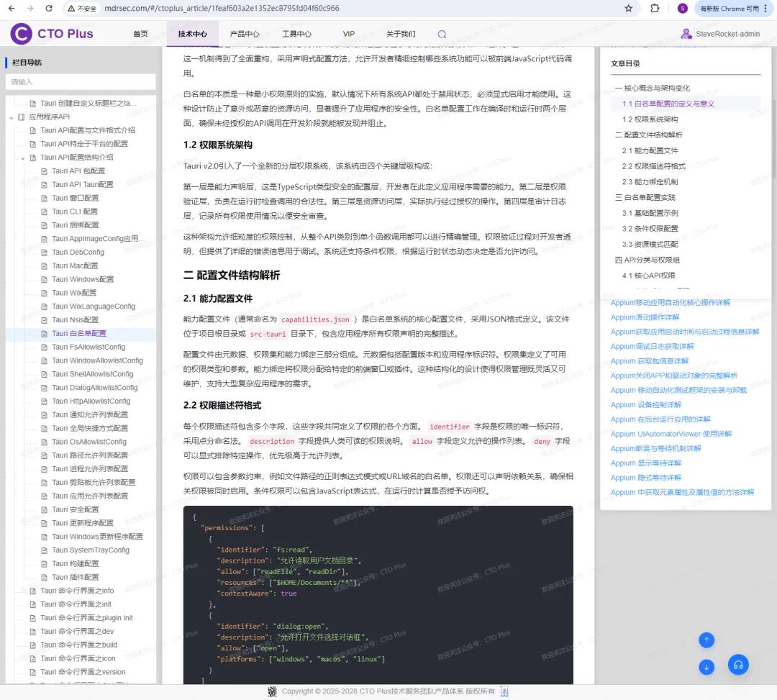Click the browser back arrow

pyautogui.click(x=12, y=9)
